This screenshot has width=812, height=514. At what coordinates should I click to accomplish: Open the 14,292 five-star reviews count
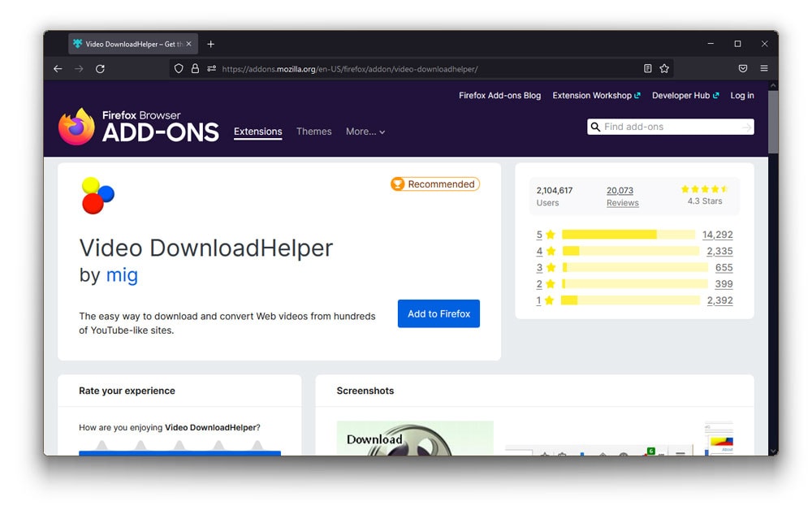click(x=717, y=235)
